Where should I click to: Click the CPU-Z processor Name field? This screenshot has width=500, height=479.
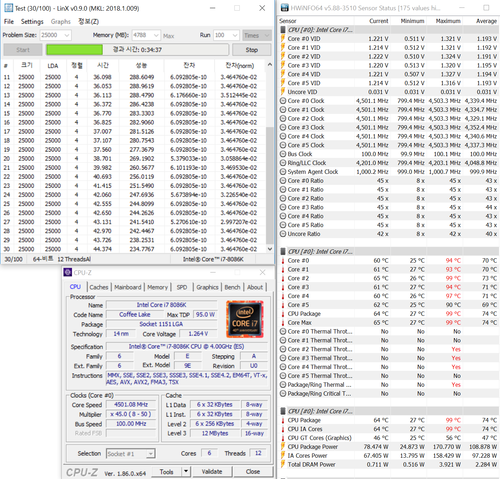tap(161, 305)
